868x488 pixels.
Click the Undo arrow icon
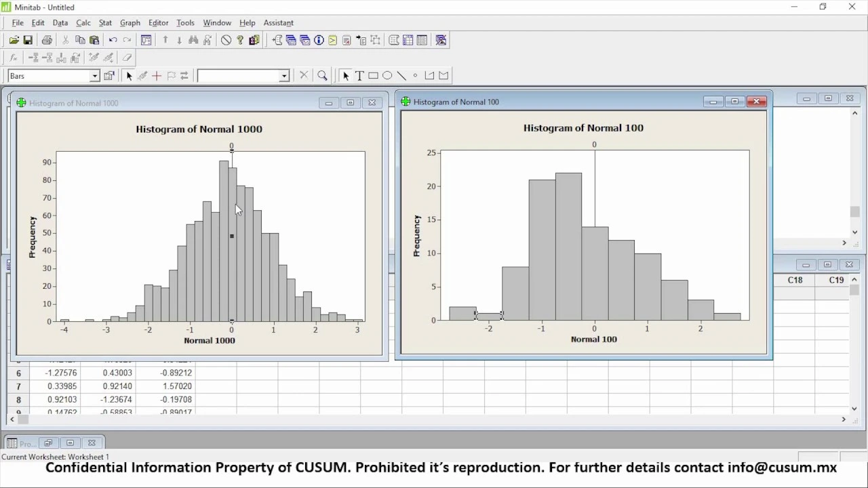click(x=113, y=40)
